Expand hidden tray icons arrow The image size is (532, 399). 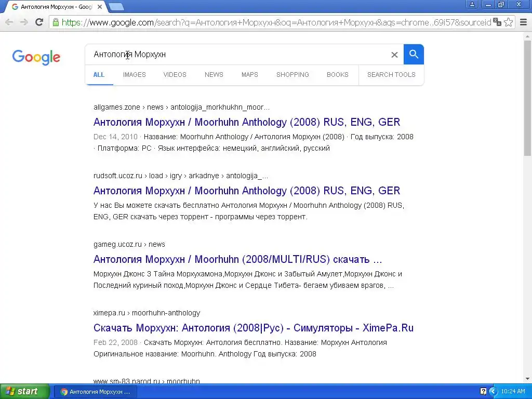(x=493, y=392)
